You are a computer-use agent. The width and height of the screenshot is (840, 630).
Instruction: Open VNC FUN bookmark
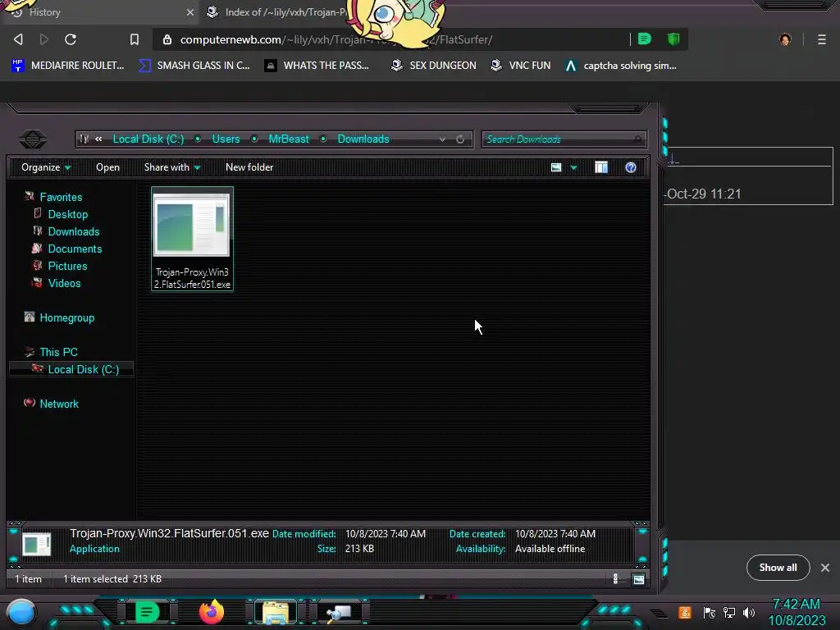point(521,66)
